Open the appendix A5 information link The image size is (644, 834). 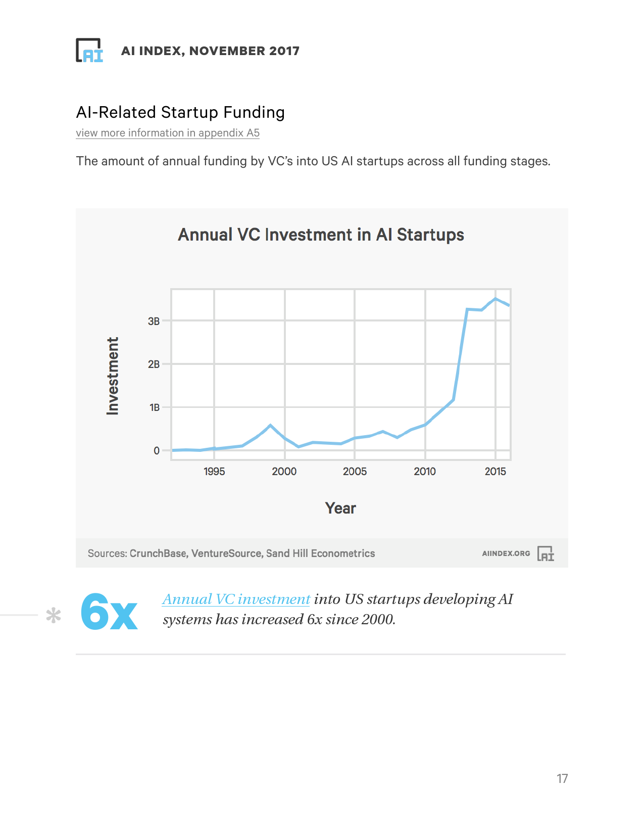click(168, 133)
